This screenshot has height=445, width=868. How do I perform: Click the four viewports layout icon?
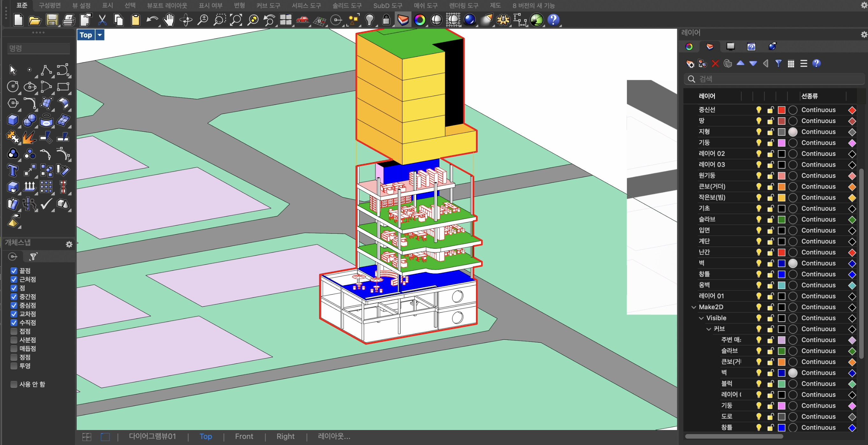[286, 20]
